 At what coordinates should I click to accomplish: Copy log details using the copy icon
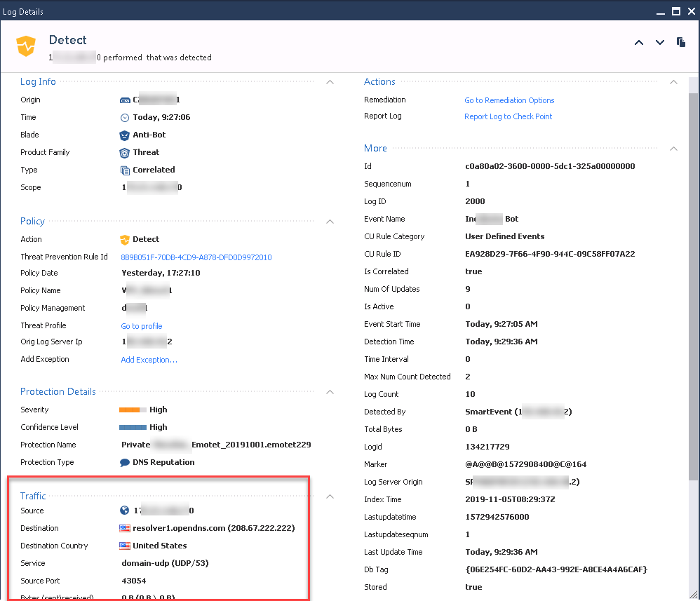pos(680,43)
